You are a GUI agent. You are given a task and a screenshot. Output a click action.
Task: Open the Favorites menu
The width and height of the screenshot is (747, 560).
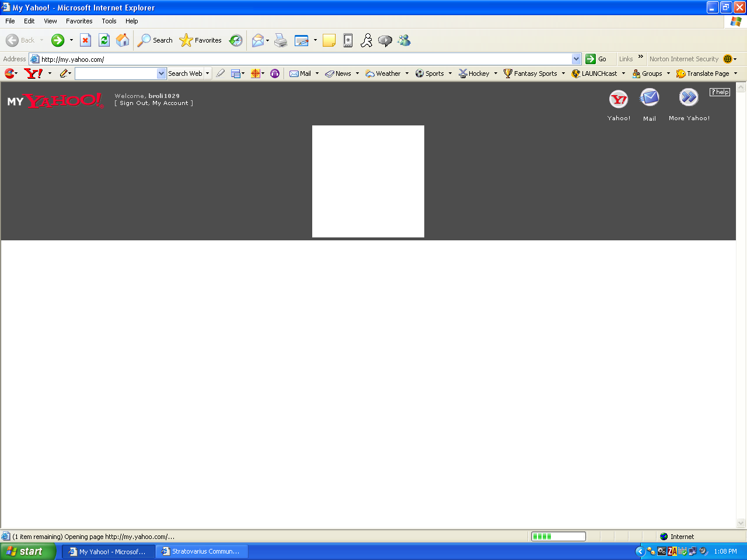click(79, 21)
